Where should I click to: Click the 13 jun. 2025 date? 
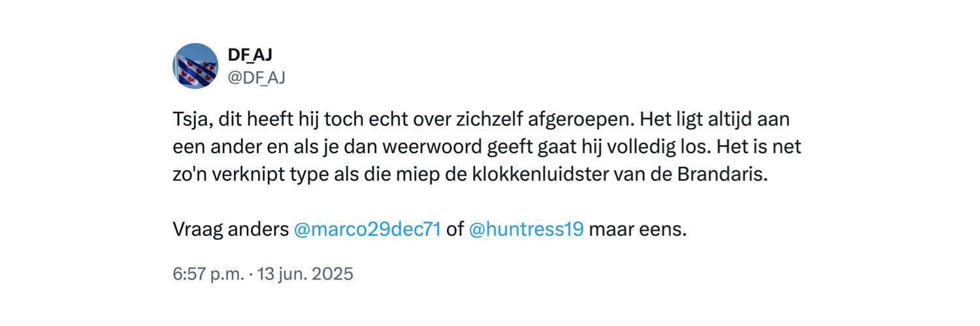305,273
